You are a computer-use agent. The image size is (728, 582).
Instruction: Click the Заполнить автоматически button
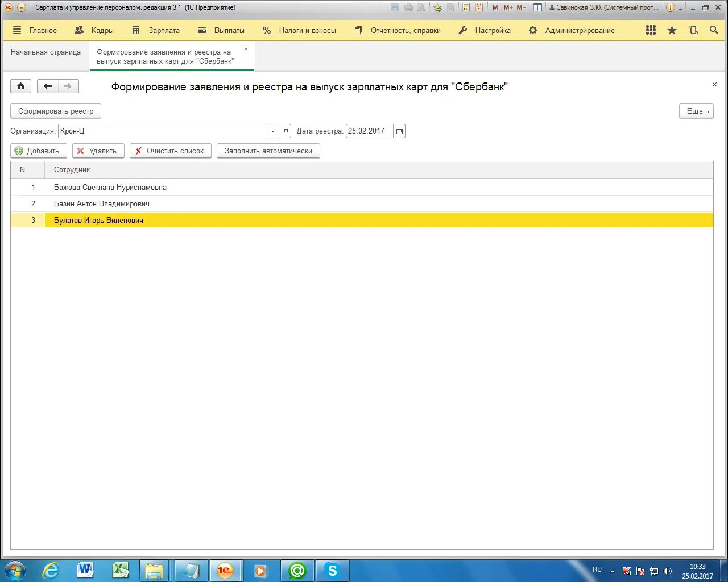click(268, 151)
